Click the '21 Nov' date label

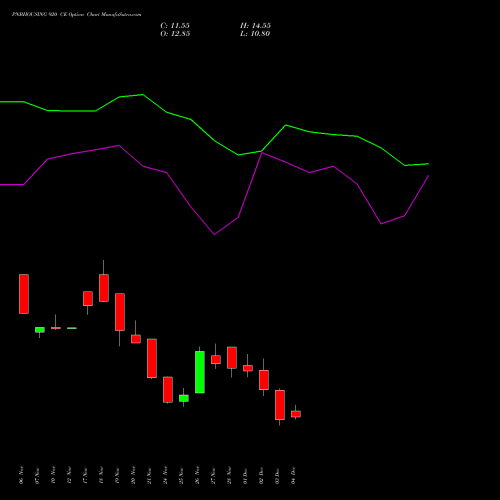coord(150,475)
